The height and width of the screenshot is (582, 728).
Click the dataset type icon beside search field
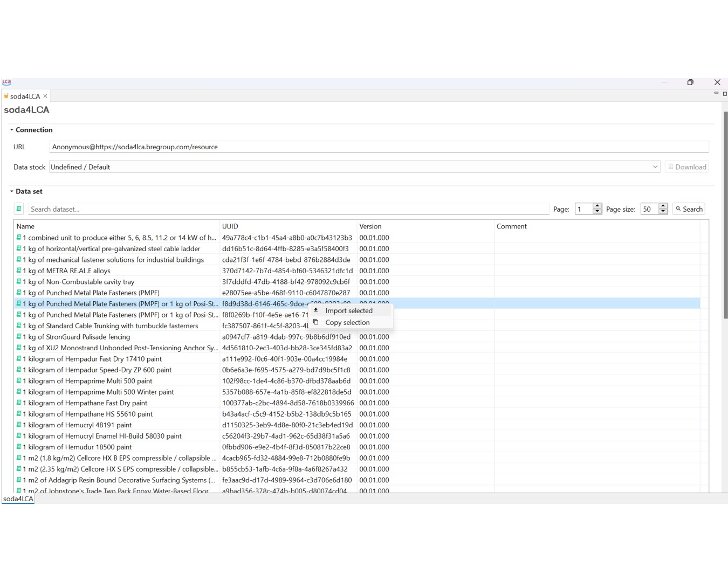[19, 209]
